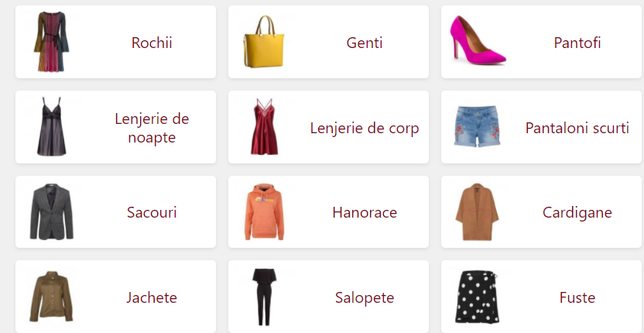Image resolution: width=644 pixels, height=333 pixels.
Task: Open Lenjerie de noapte category
Action: point(152,128)
